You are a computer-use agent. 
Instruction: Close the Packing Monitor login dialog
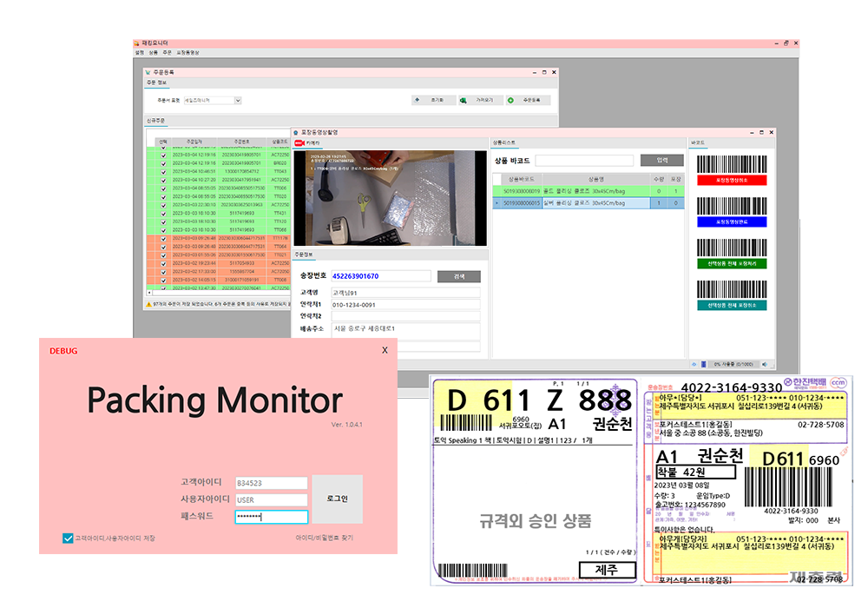(x=385, y=350)
